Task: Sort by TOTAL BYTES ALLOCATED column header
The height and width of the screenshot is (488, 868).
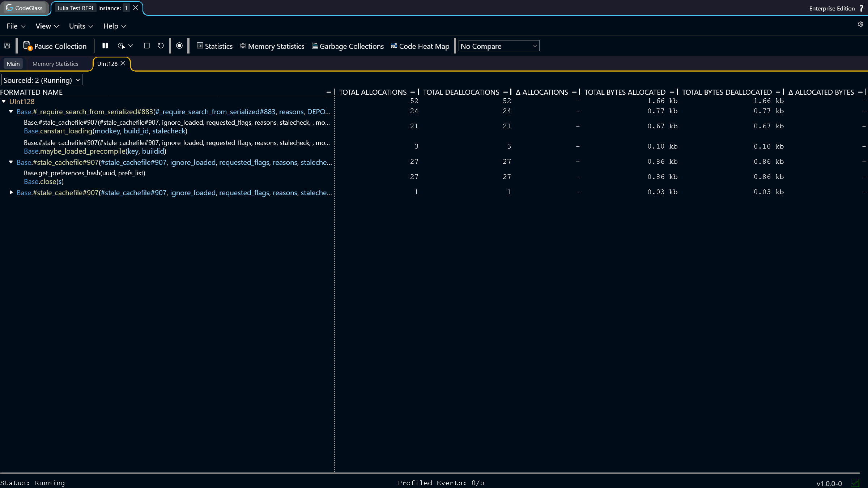Action: click(625, 92)
